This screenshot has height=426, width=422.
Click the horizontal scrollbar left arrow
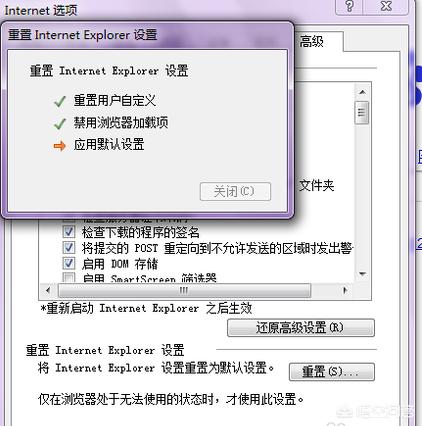(48, 290)
